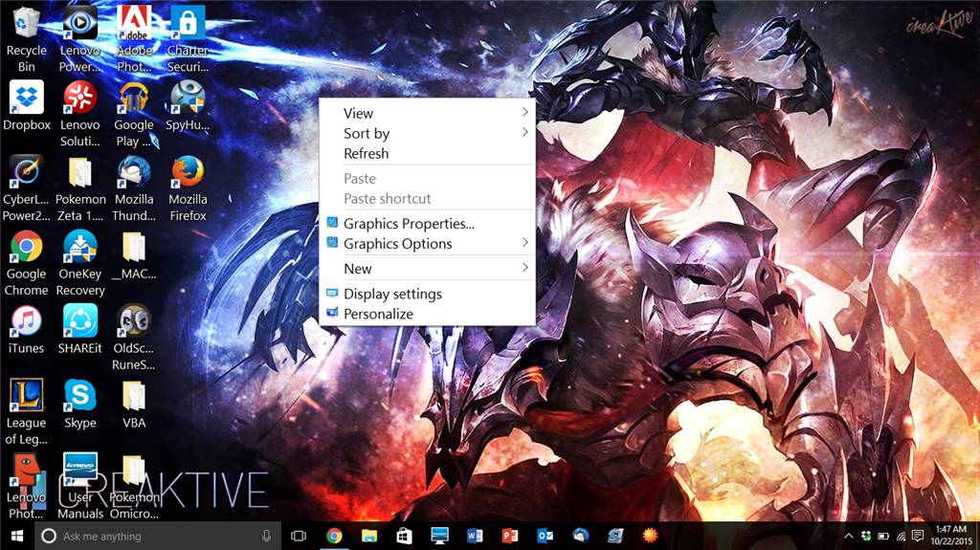
Task: Open File Explorer from taskbar
Action: pos(369,536)
